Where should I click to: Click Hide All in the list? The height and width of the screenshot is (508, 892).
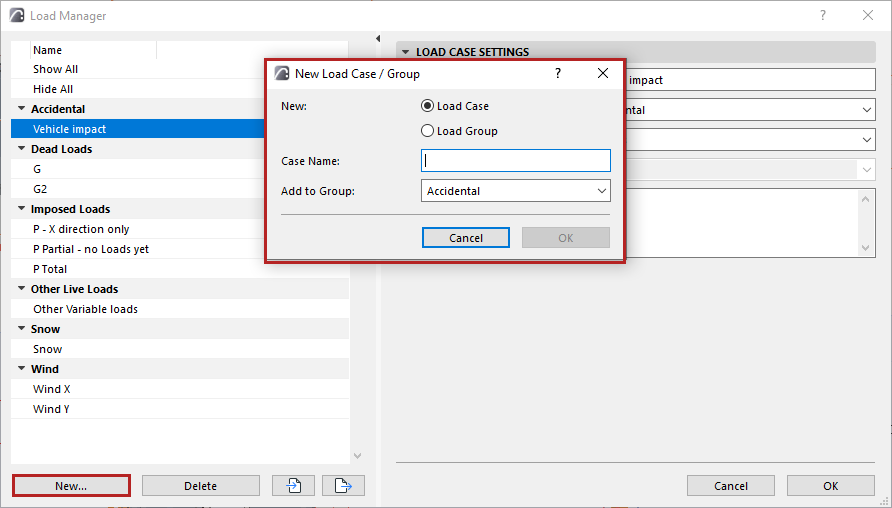pyautogui.click(x=53, y=89)
